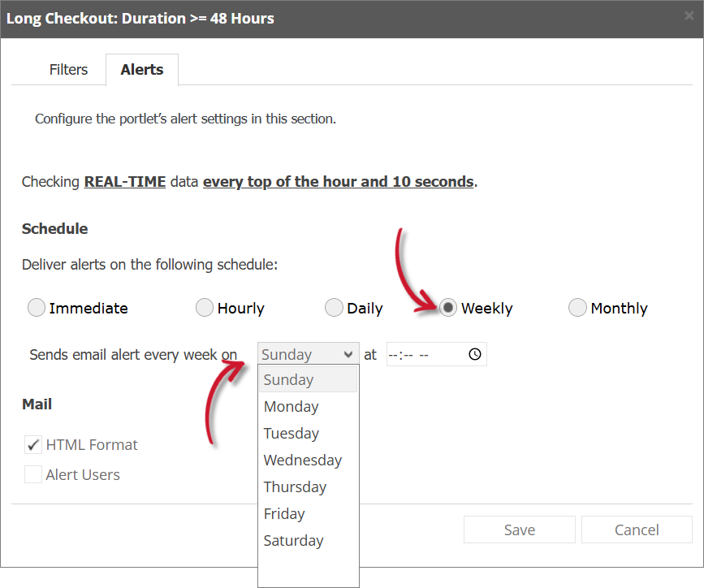704x588 pixels.
Task: Select the Hourly schedule option
Action: [x=204, y=308]
